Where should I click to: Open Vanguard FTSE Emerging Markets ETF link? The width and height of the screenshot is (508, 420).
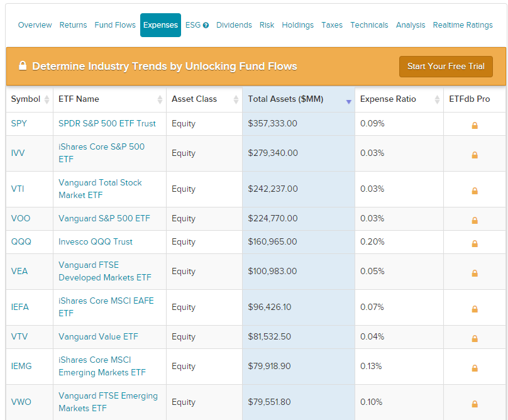[108, 402]
